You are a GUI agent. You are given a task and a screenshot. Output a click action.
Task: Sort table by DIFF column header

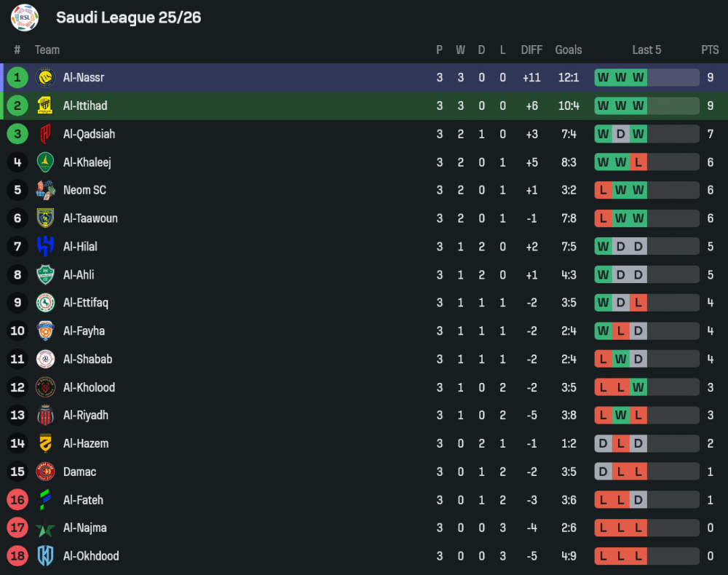pos(531,49)
